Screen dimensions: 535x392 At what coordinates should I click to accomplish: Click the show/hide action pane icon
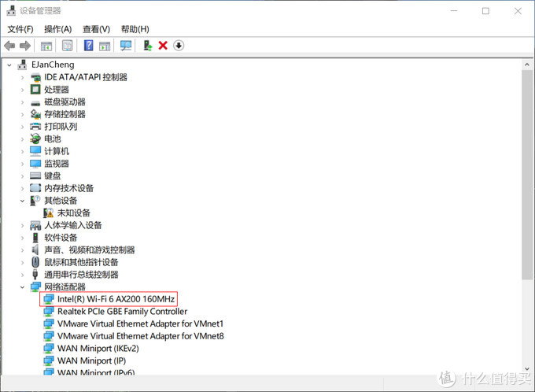pyautogui.click(x=105, y=46)
